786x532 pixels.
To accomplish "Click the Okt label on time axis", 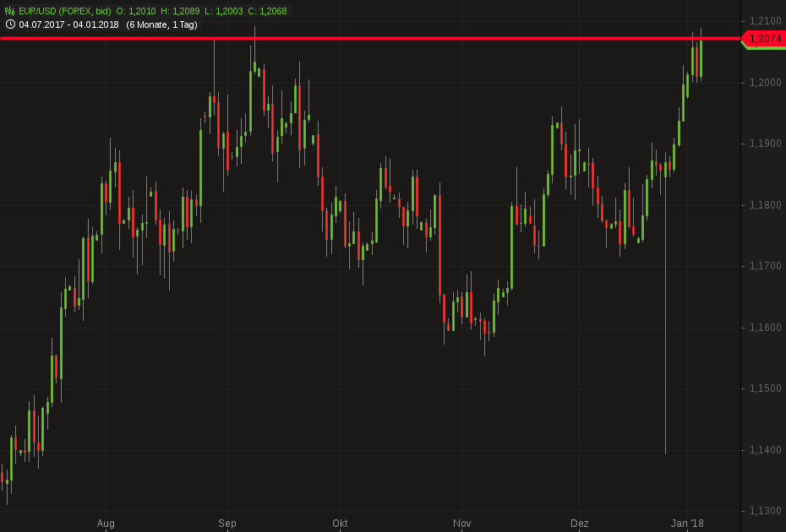I will (341, 524).
